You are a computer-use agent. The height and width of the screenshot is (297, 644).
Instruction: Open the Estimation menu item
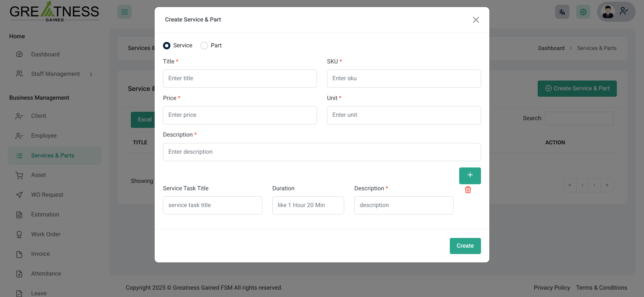pos(45,214)
